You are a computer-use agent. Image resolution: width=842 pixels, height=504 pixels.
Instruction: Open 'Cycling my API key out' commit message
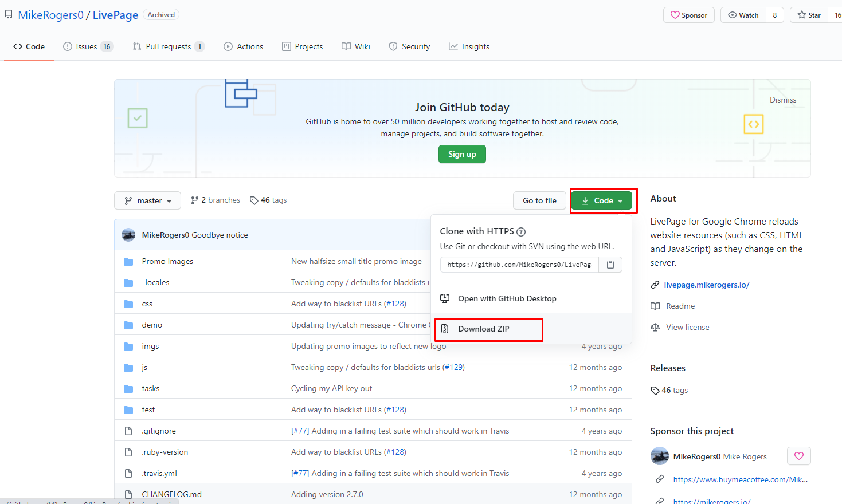coord(331,388)
